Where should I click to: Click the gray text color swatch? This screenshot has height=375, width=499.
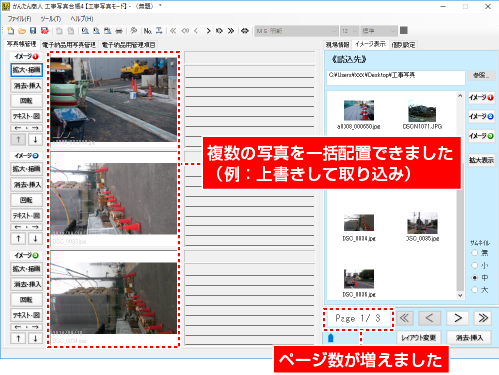(x=404, y=31)
